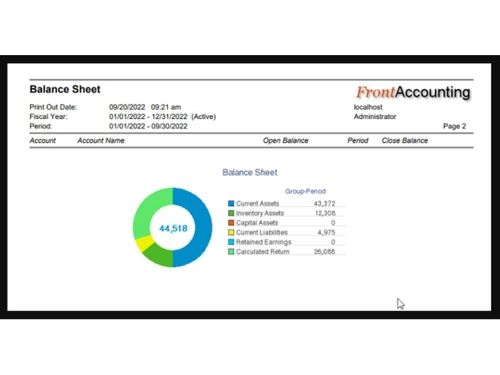Image resolution: width=500 pixels, height=375 pixels.
Task: Click the FrontAccounting logo
Action: [413, 92]
